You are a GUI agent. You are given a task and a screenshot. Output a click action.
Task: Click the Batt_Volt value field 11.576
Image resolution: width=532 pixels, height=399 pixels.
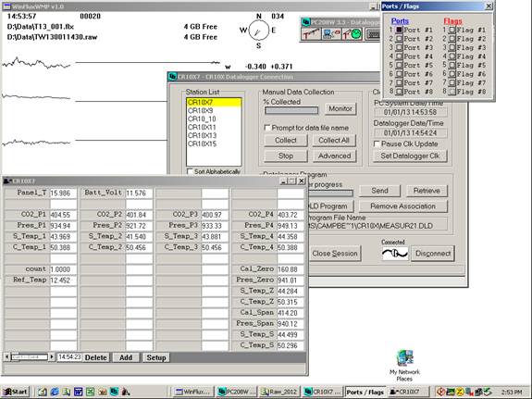tap(139, 193)
